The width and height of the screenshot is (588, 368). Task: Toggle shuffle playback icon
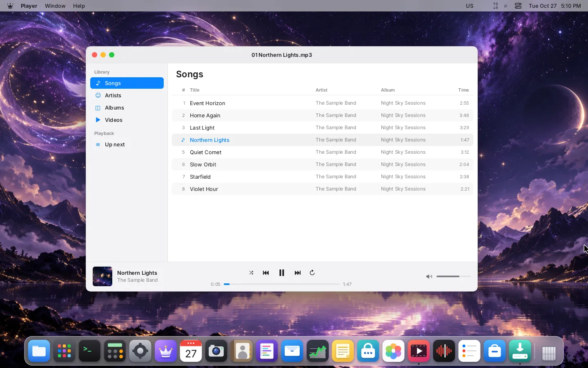tap(251, 273)
